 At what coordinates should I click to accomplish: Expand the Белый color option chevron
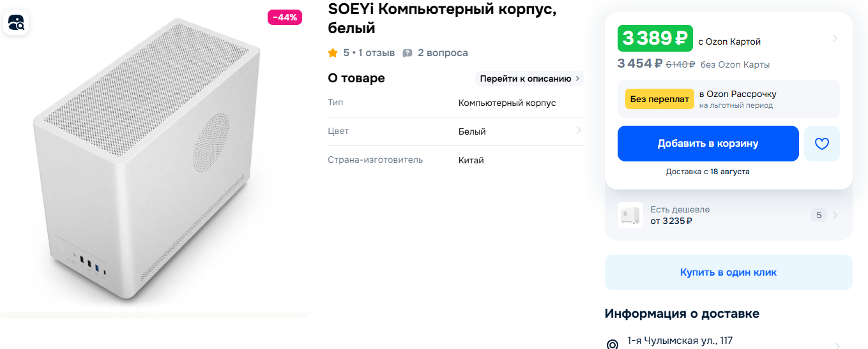point(579,131)
